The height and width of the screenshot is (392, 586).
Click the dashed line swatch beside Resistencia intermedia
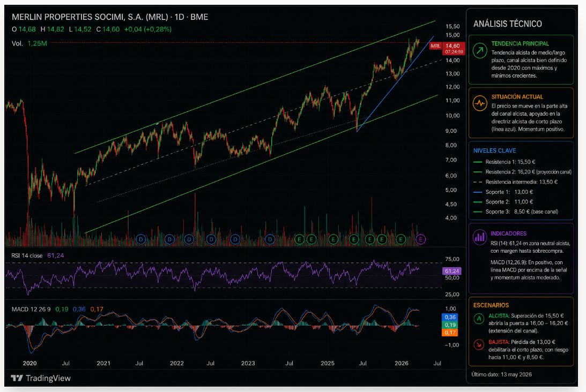coord(477,182)
